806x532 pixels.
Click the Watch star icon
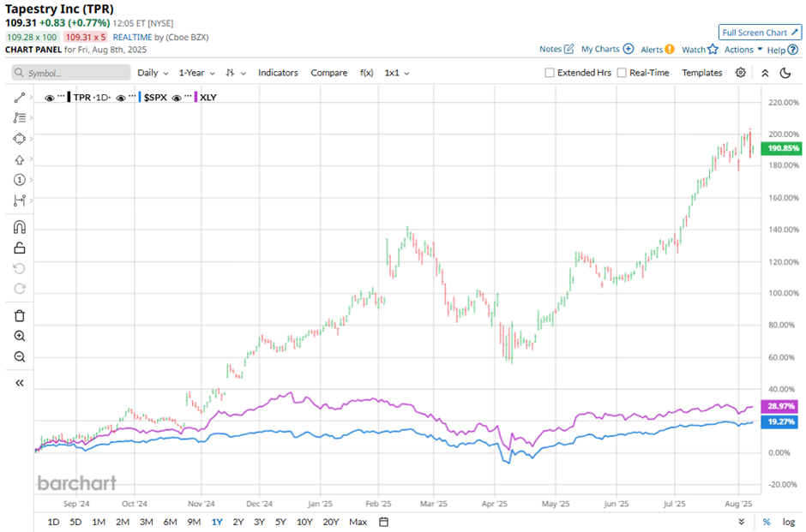pyautogui.click(x=713, y=50)
